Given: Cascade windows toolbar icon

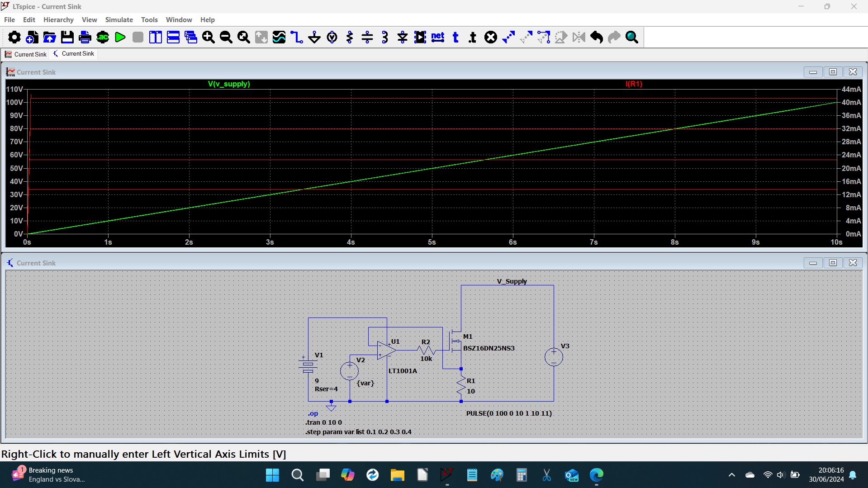Looking at the screenshot, I should pos(191,37).
